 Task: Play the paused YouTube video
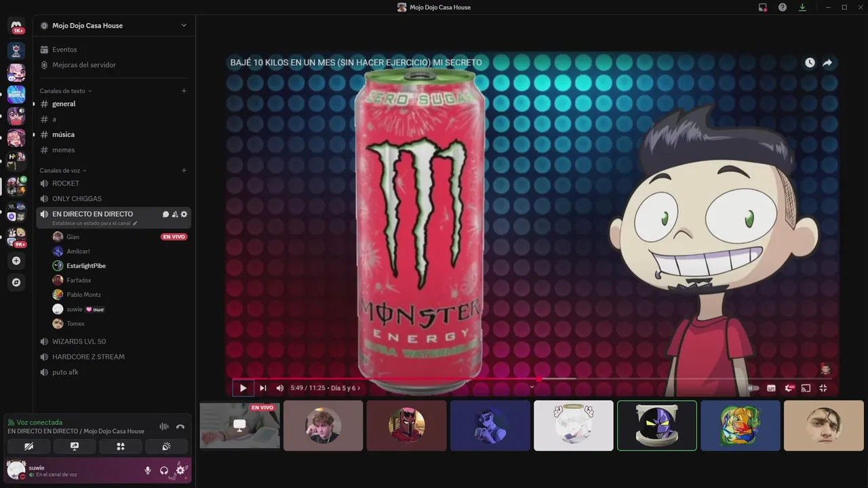click(x=243, y=388)
